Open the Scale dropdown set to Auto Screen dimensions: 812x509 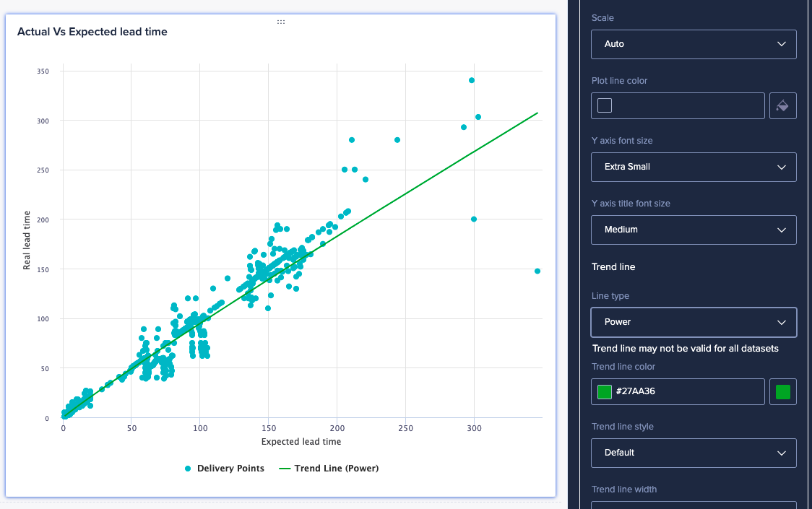click(x=694, y=44)
